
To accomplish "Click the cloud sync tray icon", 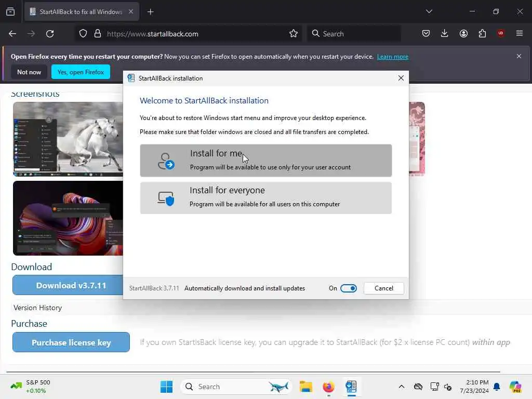I will (x=418, y=387).
